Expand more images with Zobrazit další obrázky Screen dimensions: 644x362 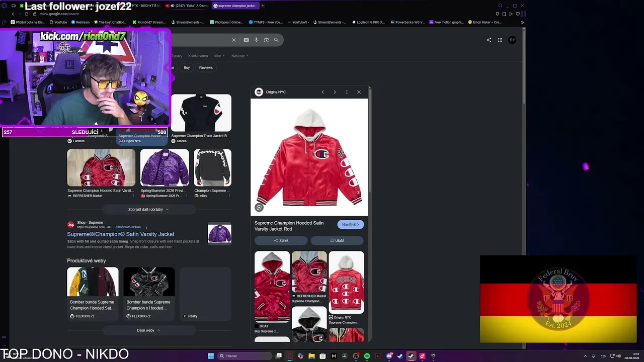coord(148,209)
